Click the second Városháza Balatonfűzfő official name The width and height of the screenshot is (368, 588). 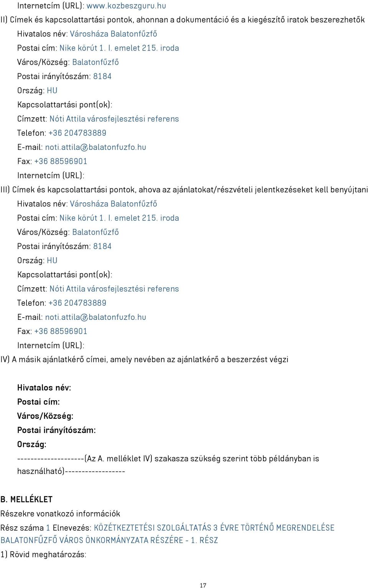point(113,204)
